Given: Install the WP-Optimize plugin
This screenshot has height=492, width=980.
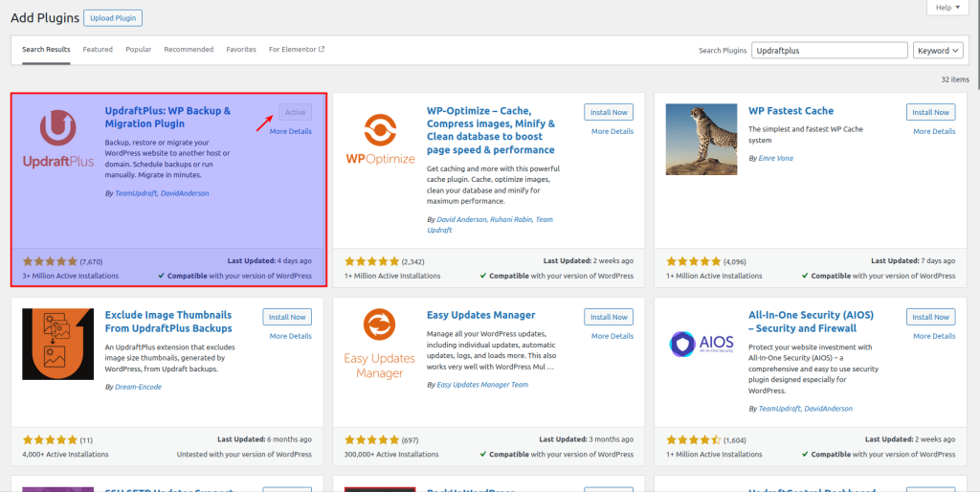Looking at the screenshot, I should 609,113.
